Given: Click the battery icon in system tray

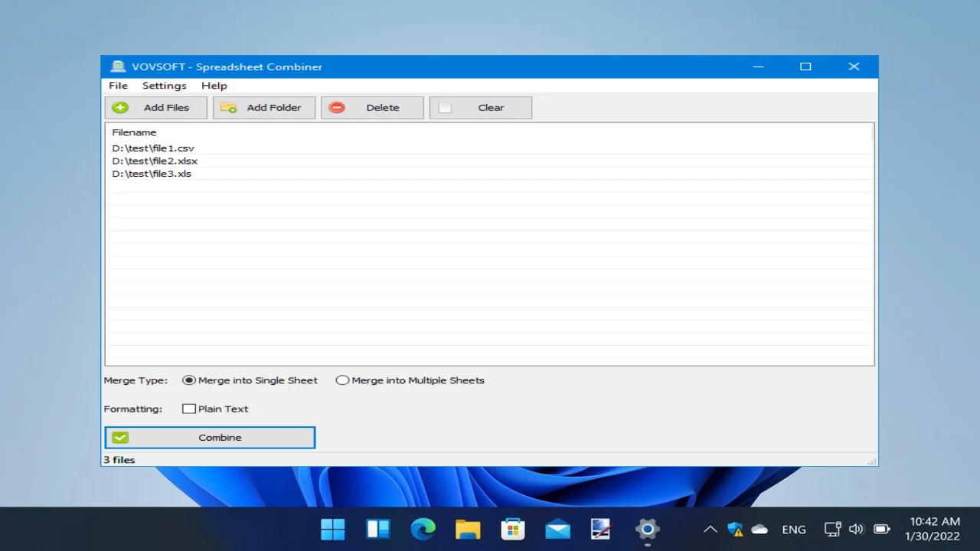Looking at the screenshot, I should [x=882, y=530].
